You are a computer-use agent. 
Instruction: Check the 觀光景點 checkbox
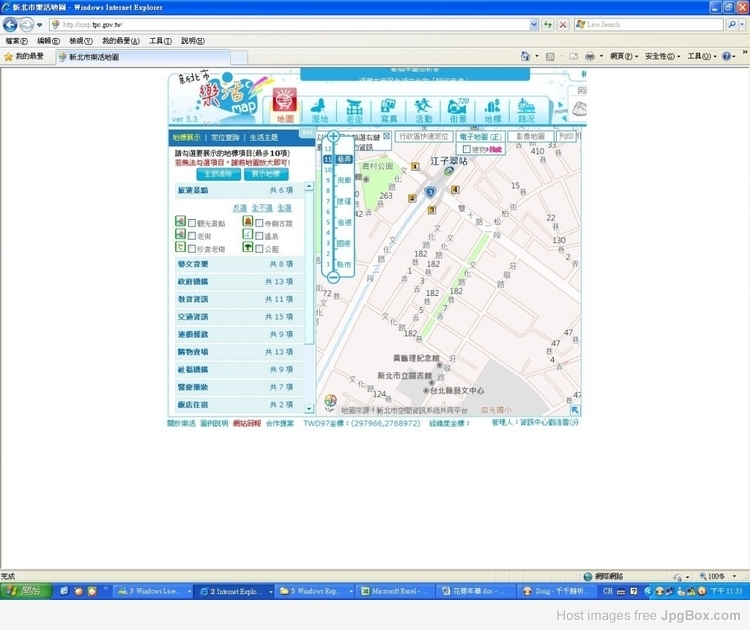click(193, 223)
